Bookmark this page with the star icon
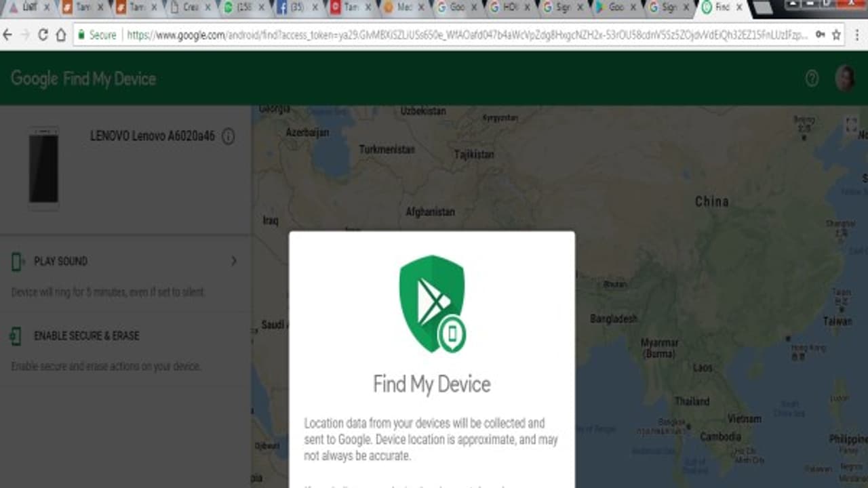Viewport: 868px width, 488px height. (836, 35)
